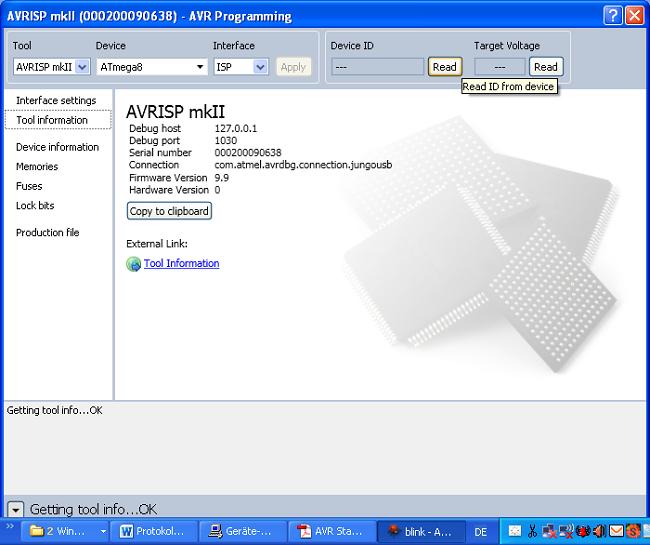Switch to the 'AVR Sta...' PDF taskbar window

[331, 531]
